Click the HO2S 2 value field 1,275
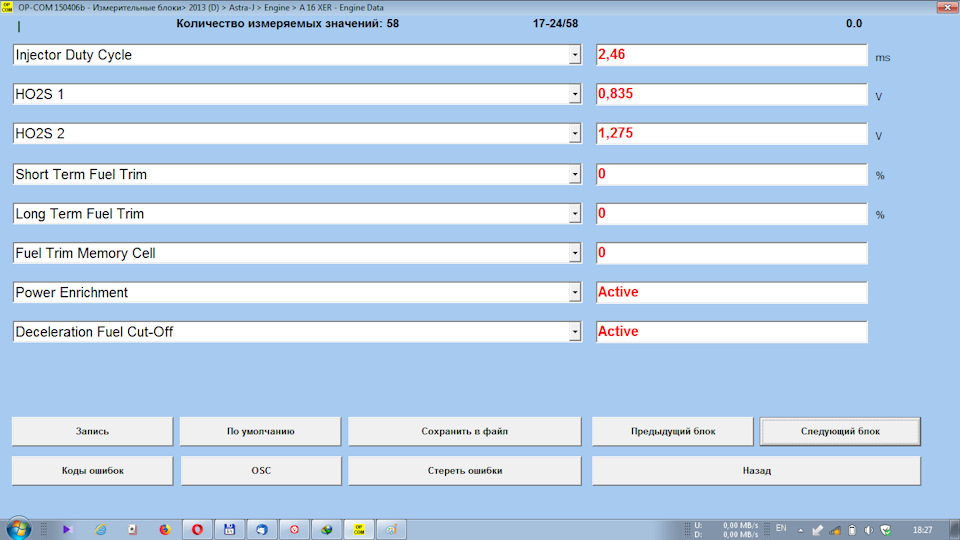The width and height of the screenshot is (960, 540). [x=732, y=133]
